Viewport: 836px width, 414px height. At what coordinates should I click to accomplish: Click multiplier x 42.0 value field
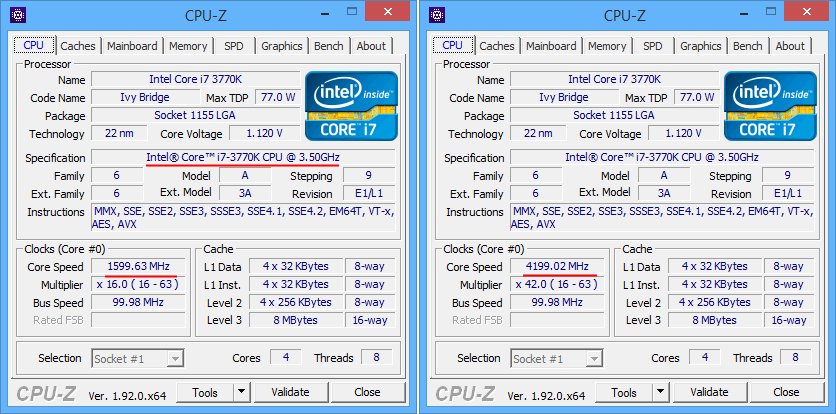(558, 284)
